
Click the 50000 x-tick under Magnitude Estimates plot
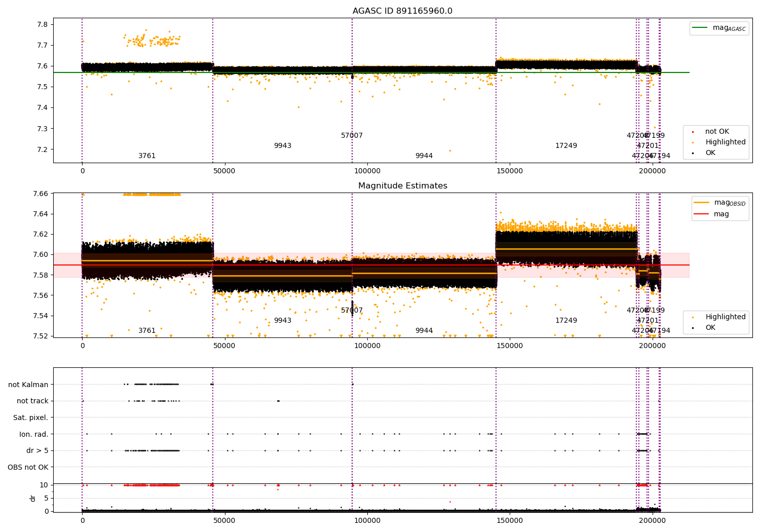pos(224,346)
